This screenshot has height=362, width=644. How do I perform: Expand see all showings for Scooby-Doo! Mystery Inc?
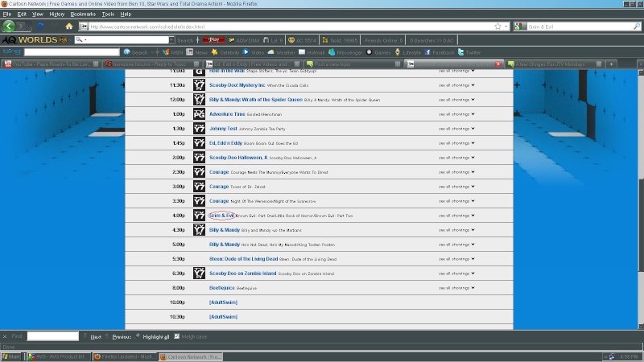click(x=456, y=85)
